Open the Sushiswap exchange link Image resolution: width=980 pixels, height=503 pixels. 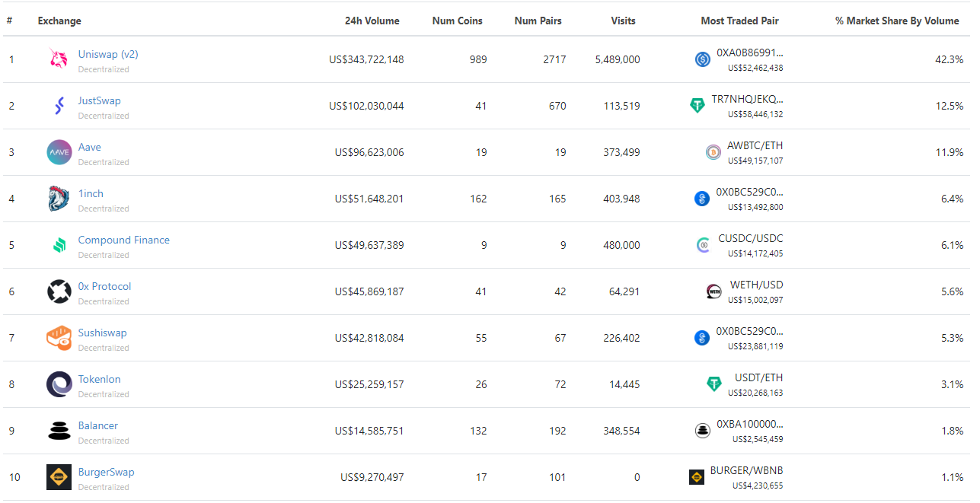[102, 333]
